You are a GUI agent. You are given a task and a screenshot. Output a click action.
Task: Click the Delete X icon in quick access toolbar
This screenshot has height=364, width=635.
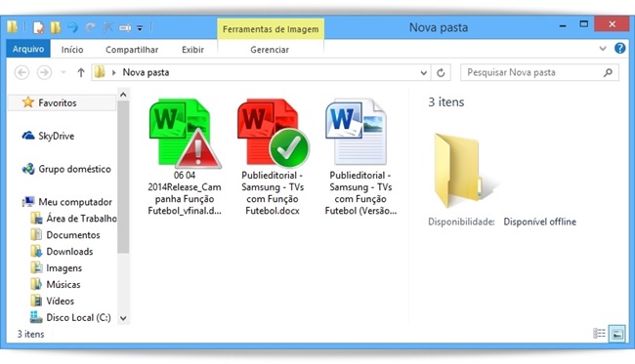point(107,27)
